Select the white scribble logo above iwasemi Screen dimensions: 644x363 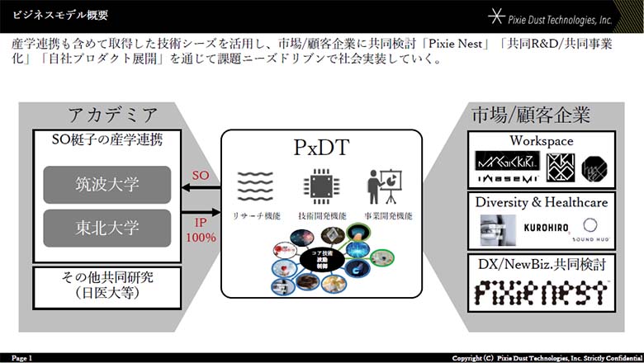point(507,161)
